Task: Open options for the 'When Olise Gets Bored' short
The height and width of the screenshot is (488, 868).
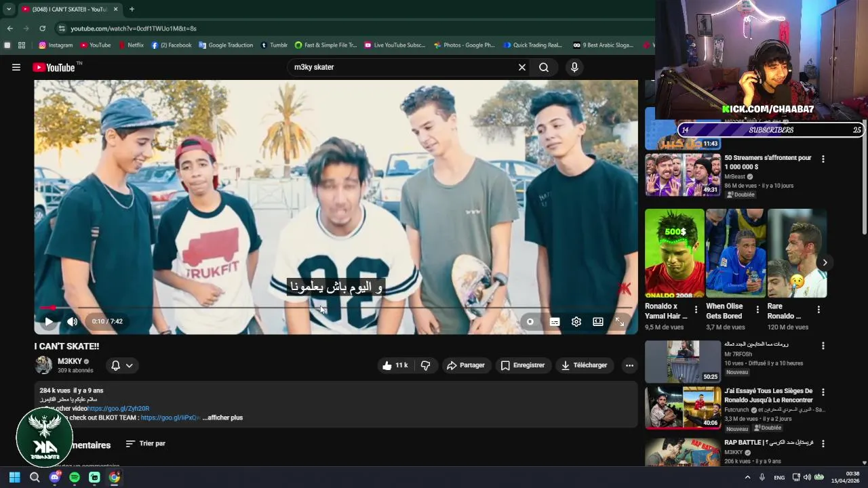Action: (757, 310)
